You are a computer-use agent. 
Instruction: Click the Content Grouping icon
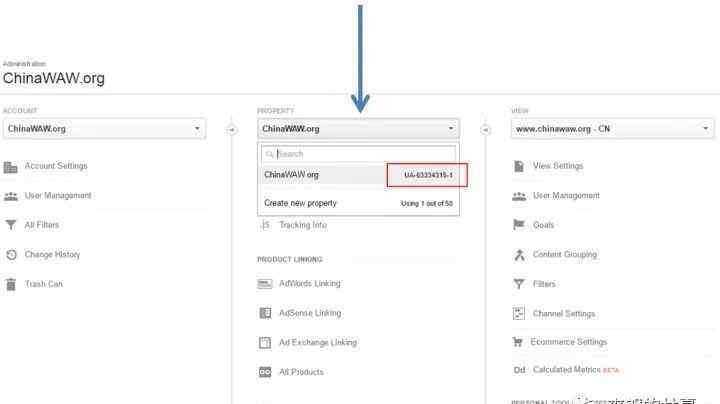(x=519, y=254)
